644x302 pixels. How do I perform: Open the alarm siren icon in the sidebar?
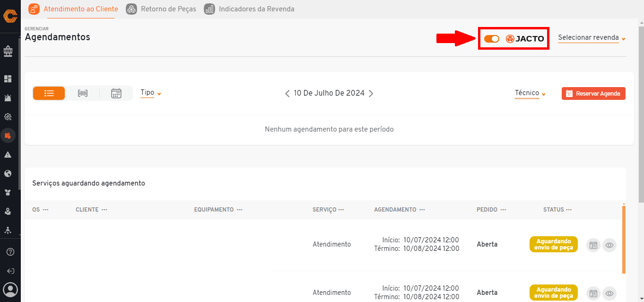[x=8, y=98]
